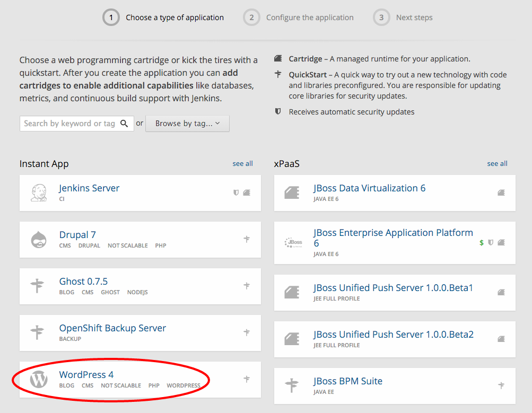
Task: Click quickstart badge on Ghost 0.7.5 row
Action: (x=247, y=286)
